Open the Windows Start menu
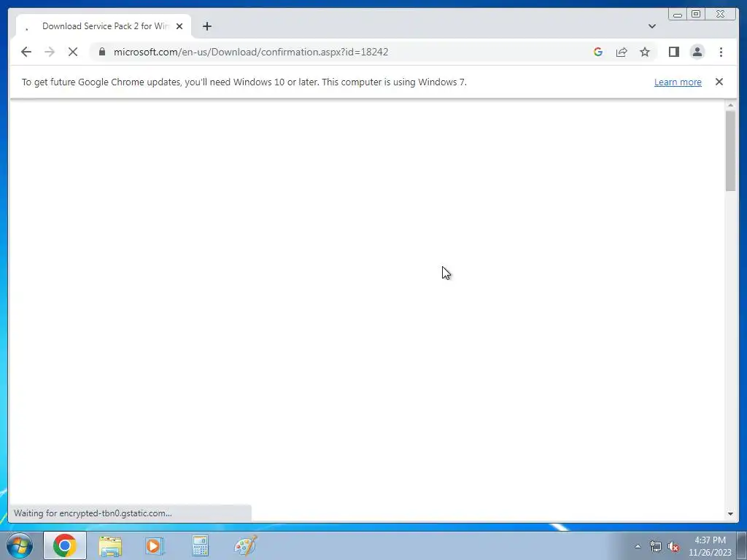747x560 pixels. [x=20, y=545]
